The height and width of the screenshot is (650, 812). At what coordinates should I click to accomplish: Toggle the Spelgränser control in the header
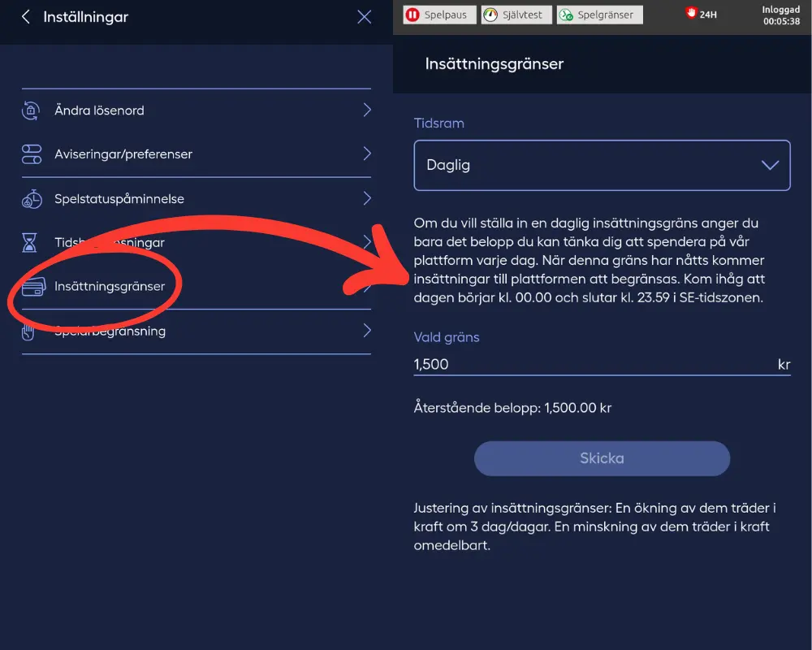pos(599,14)
